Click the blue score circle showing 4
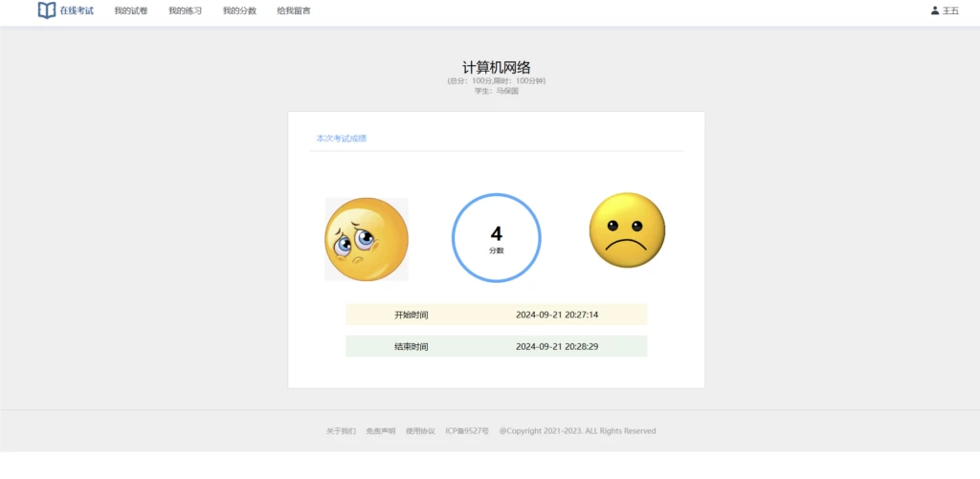This screenshot has height=479, width=980. pyautogui.click(x=496, y=238)
